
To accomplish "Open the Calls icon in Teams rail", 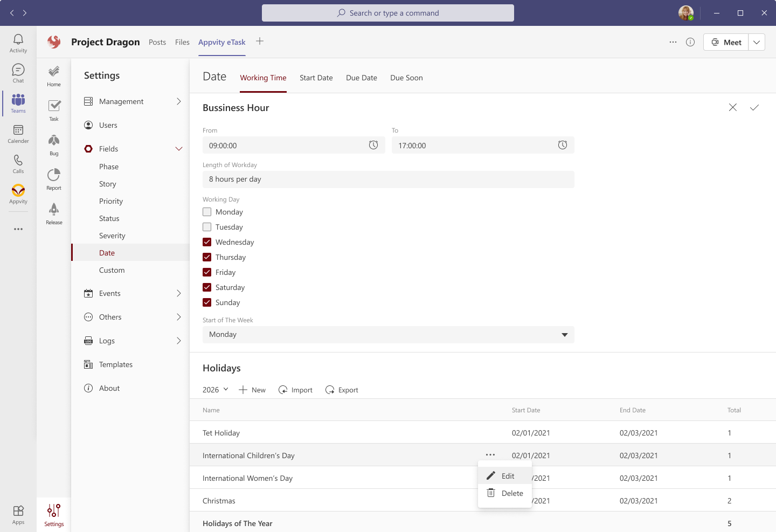I will coord(18,164).
